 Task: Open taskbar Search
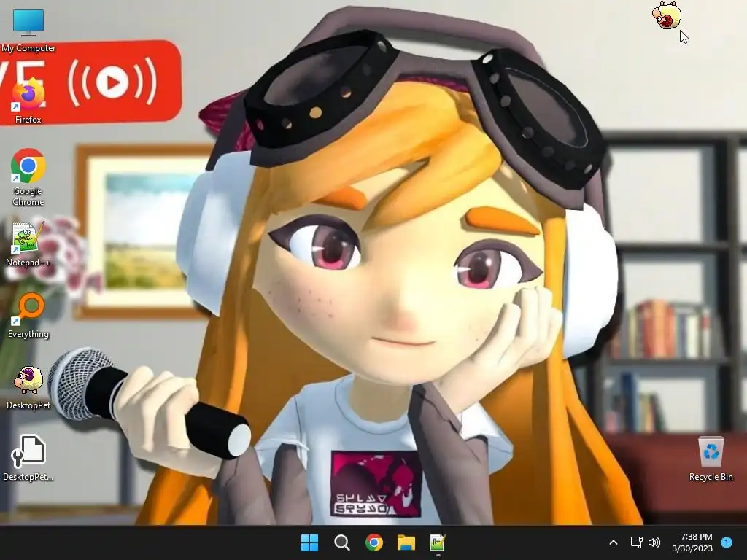coord(342,542)
